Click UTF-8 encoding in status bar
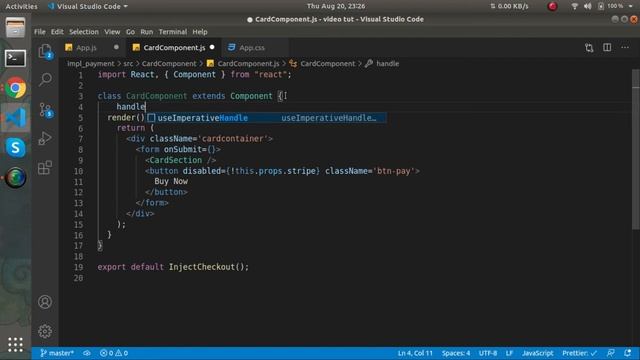This screenshot has height=360, width=640. point(488,353)
